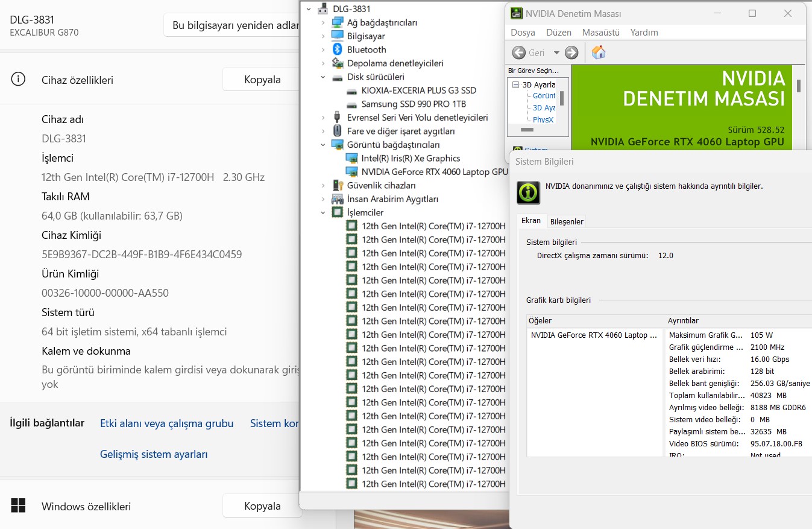Expand the Güvenlik cihazları node
Viewport: 812px width, 529px height.
[323, 185]
